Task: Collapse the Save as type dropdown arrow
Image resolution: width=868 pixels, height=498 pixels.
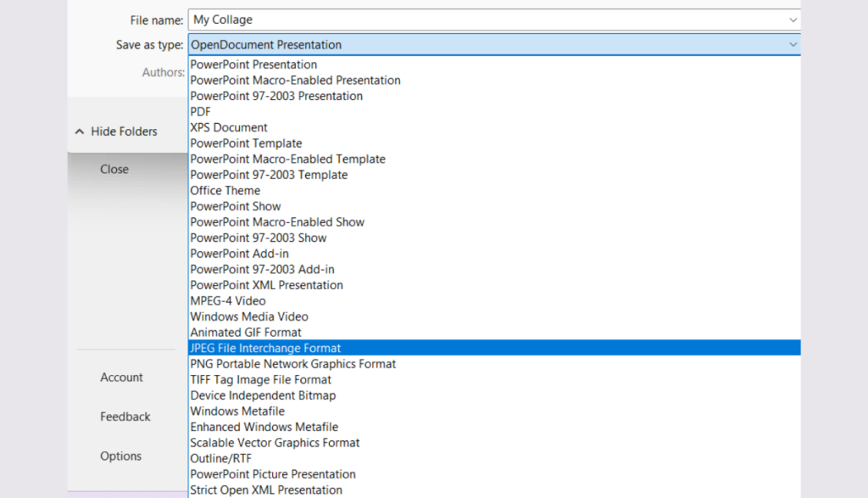Action: (x=793, y=44)
